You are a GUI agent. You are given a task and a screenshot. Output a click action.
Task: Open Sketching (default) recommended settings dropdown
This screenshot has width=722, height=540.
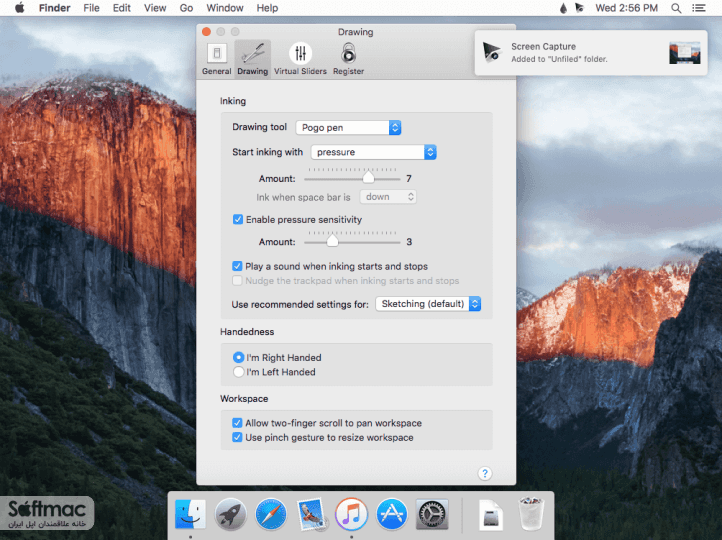click(x=428, y=304)
